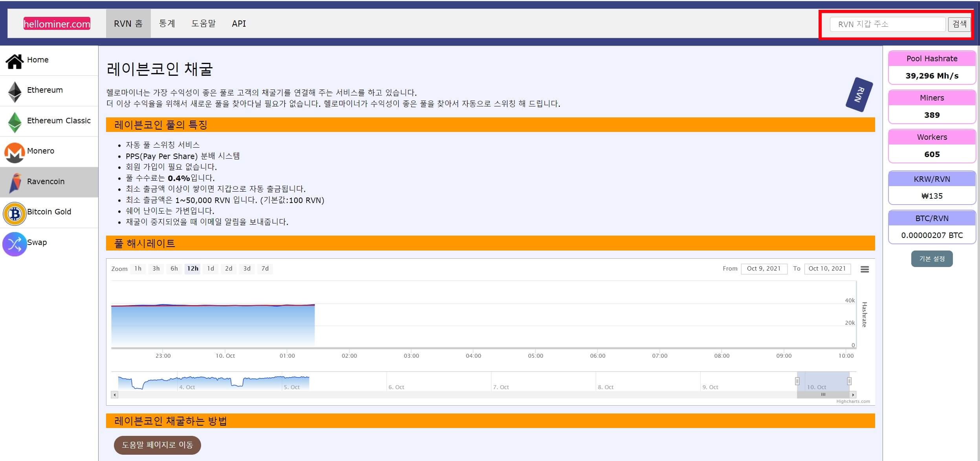Click the blue hashrate area in chart
Viewport: 980px width, 461px height.
click(x=213, y=326)
